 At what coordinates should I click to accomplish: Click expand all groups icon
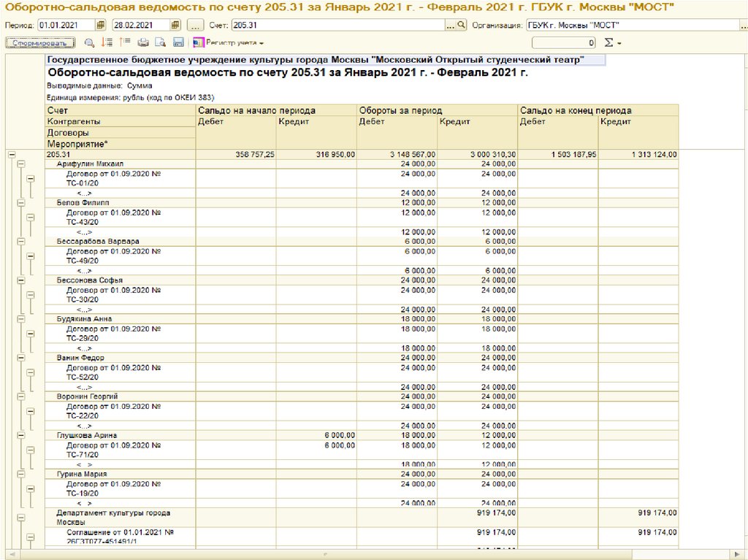click(x=108, y=44)
